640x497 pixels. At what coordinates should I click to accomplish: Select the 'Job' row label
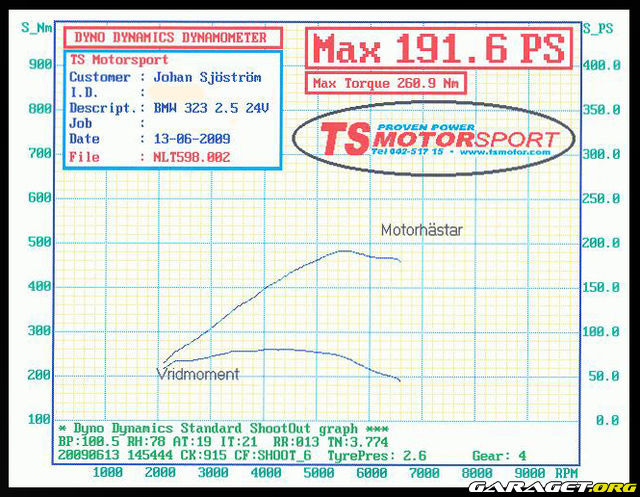[x=80, y=123]
